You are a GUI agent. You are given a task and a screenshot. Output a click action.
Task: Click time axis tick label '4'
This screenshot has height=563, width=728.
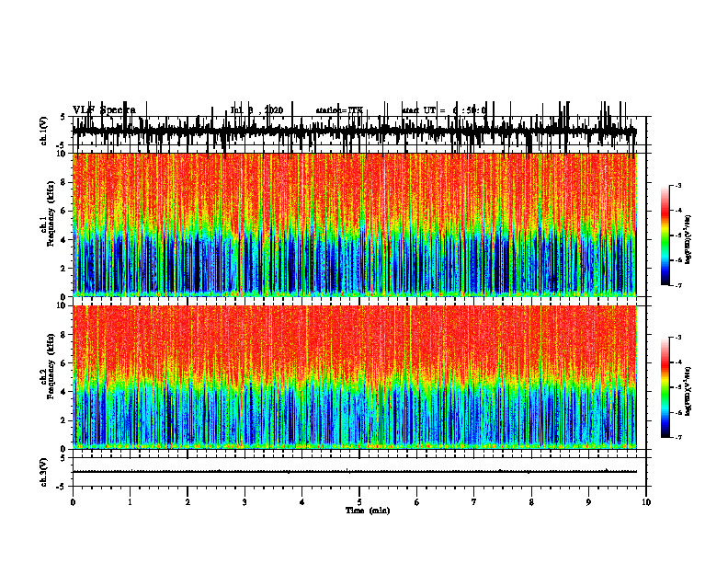pyautogui.click(x=302, y=502)
